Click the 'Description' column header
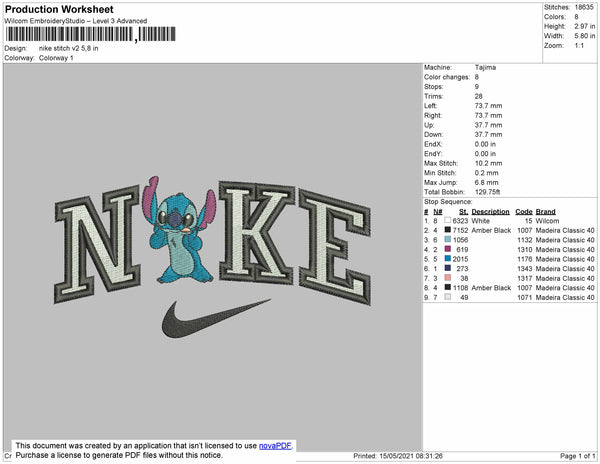The height and width of the screenshot is (464, 600). pyautogui.click(x=491, y=212)
